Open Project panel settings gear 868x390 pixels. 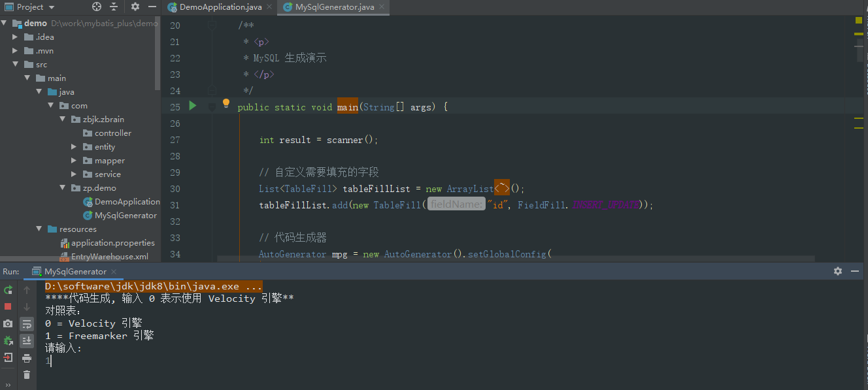pyautogui.click(x=135, y=7)
